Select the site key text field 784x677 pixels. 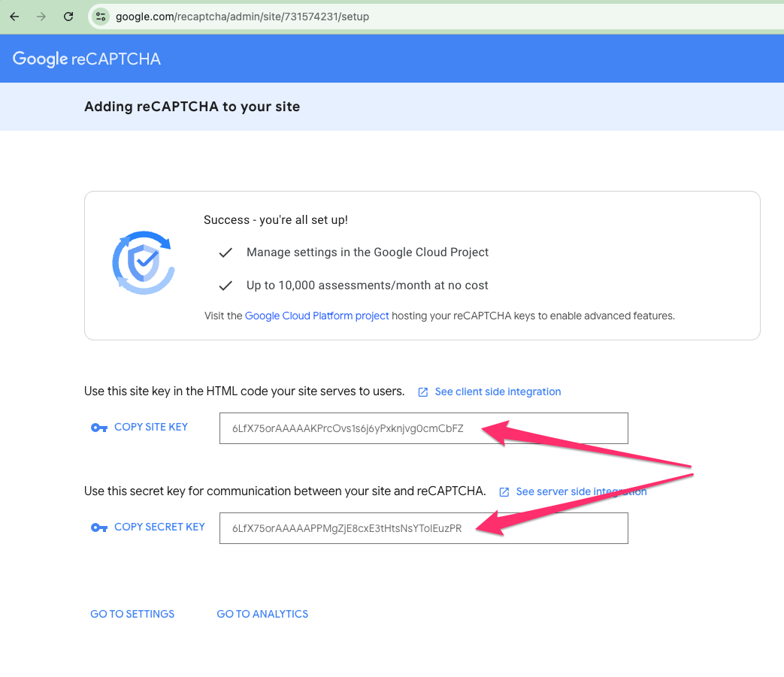(x=423, y=428)
